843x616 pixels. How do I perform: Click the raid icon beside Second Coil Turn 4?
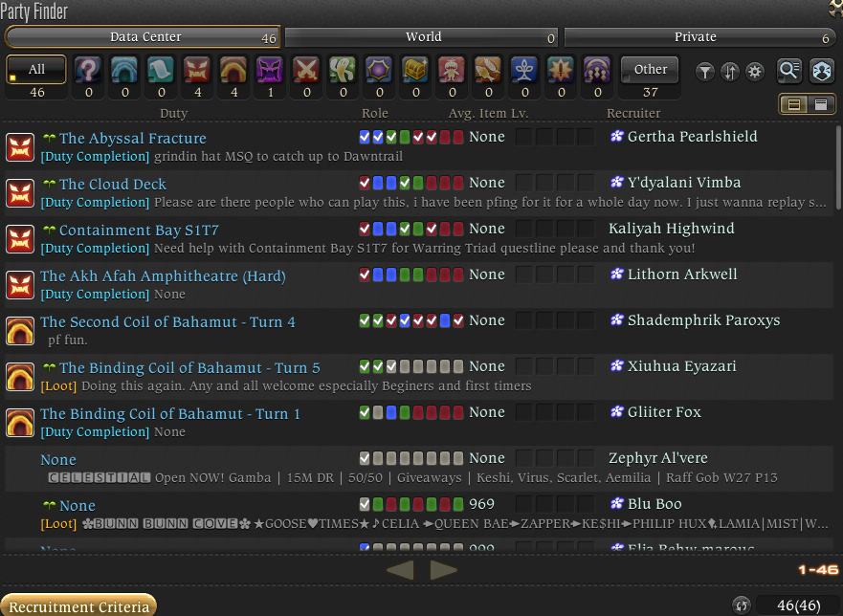click(20, 331)
